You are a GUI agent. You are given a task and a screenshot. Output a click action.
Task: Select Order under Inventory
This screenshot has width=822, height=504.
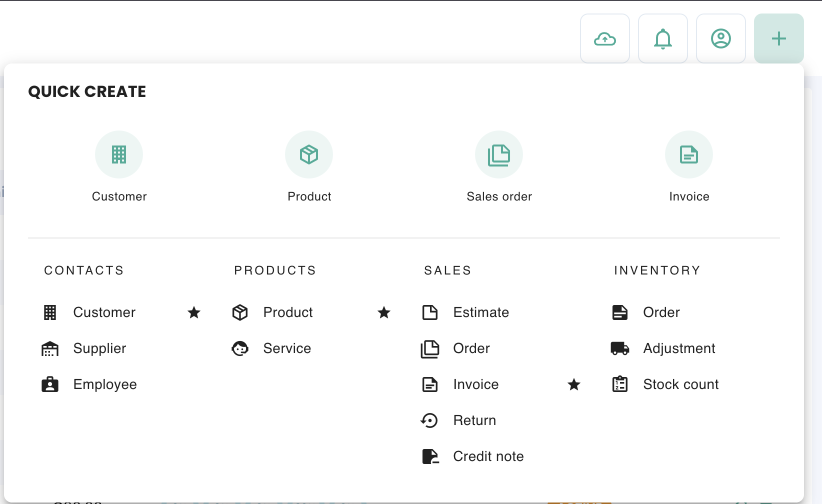pos(661,312)
